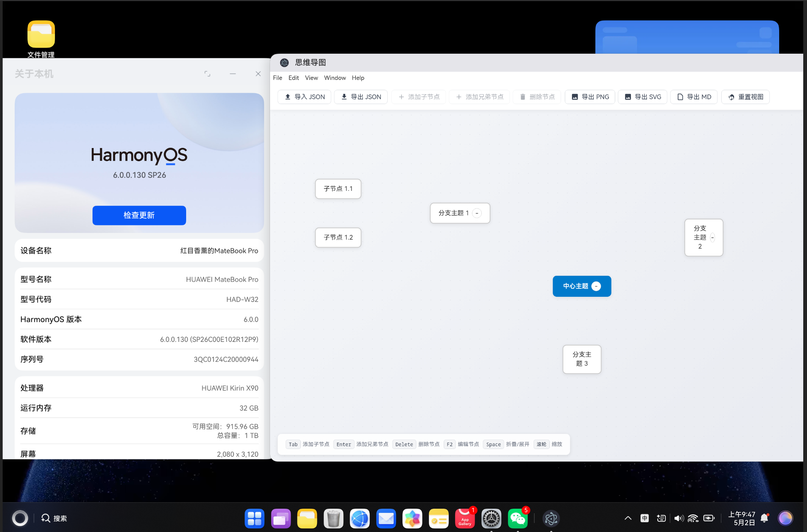The image size is (807, 532).
Task: Select the 分支主题 2 node label
Action: tap(700, 237)
